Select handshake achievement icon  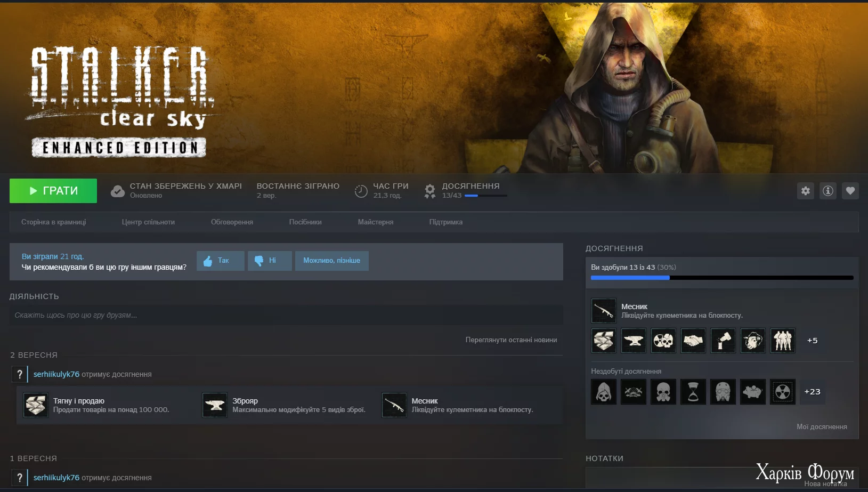[693, 341]
